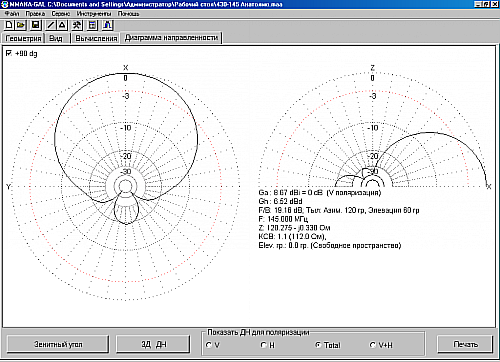This screenshot has width=500, height=362.
Task: Click the КСВ 1.1 text line
Action: click(292, 237)
